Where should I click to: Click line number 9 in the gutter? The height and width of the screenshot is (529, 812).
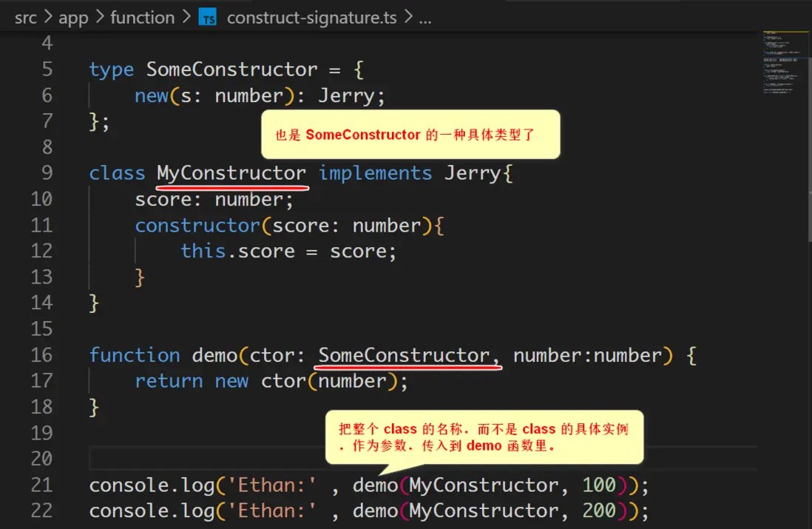tap(46, 172)
